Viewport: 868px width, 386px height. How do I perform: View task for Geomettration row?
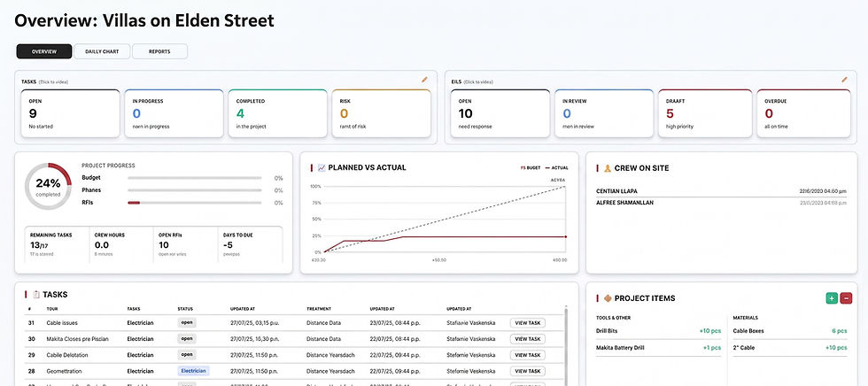pos(528,371)
